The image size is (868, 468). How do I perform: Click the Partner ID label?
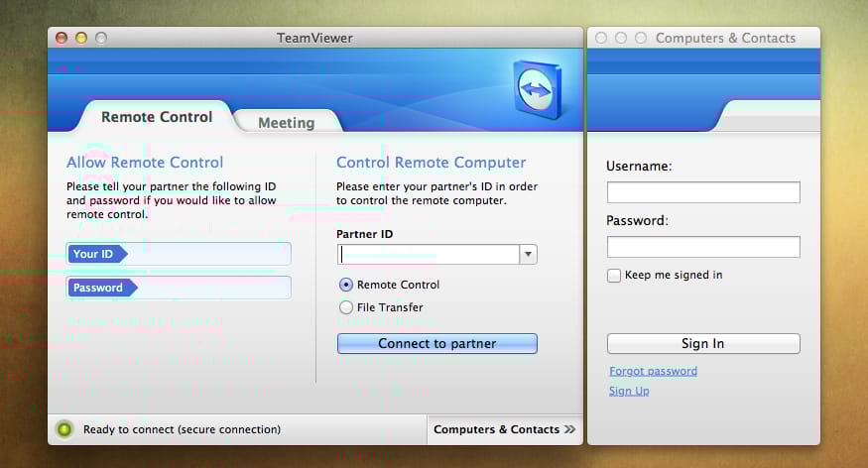[364, 234]
